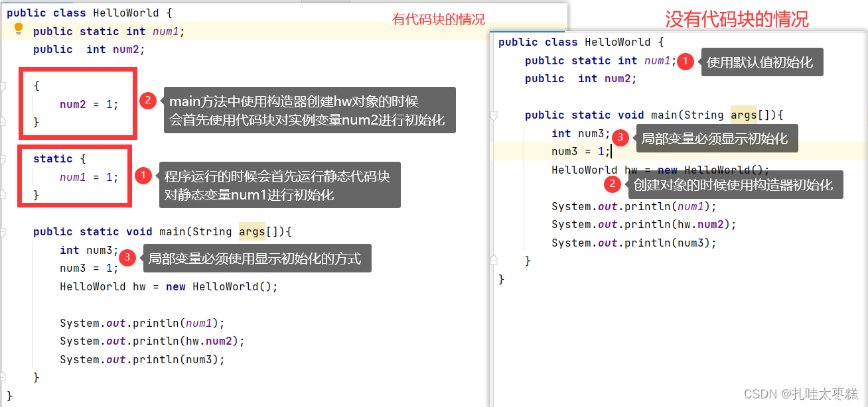The width and height of the screenshot is (868, 407).
Task: Click 'System.out.println(num1);' in left editor
Action: pos(142,323)
